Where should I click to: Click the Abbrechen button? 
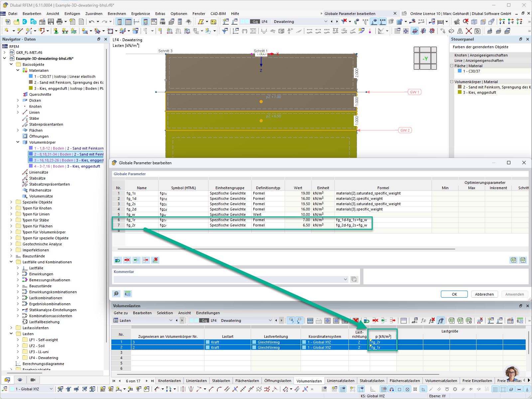484,294
